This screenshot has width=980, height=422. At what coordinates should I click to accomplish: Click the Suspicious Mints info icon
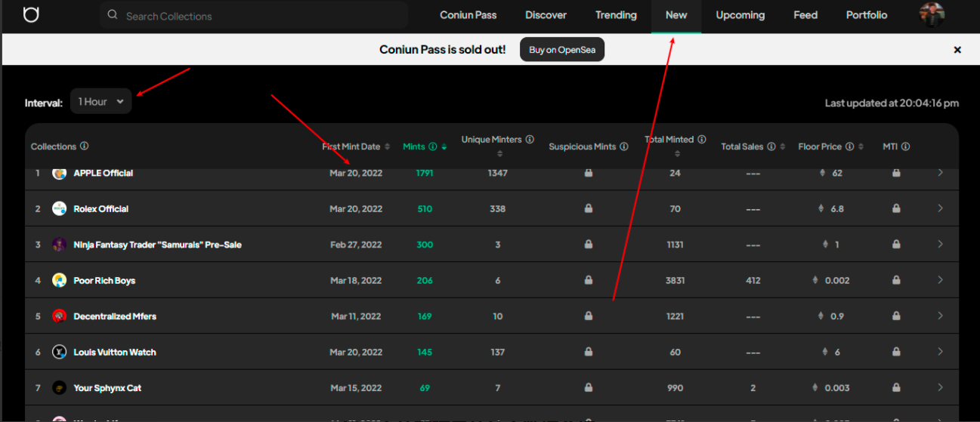[624, 146]
